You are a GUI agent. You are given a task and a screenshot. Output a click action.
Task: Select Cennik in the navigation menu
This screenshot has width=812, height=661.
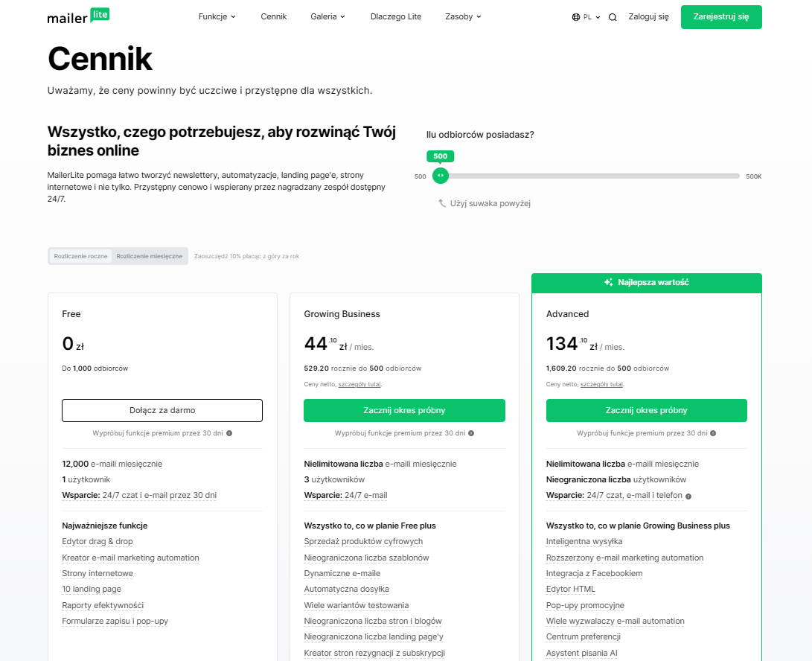[274, 16]
